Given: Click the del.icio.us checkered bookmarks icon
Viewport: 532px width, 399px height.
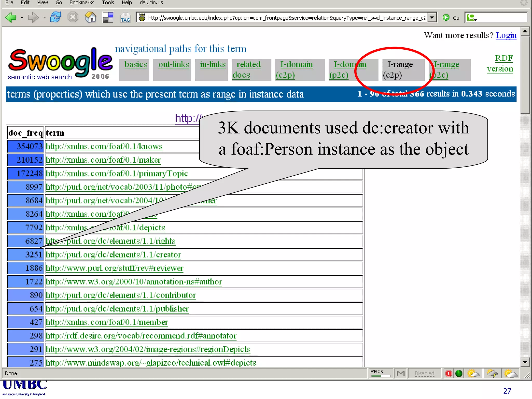Looking at the screenshot, I should pyautogui.click(x=108, y=17).
